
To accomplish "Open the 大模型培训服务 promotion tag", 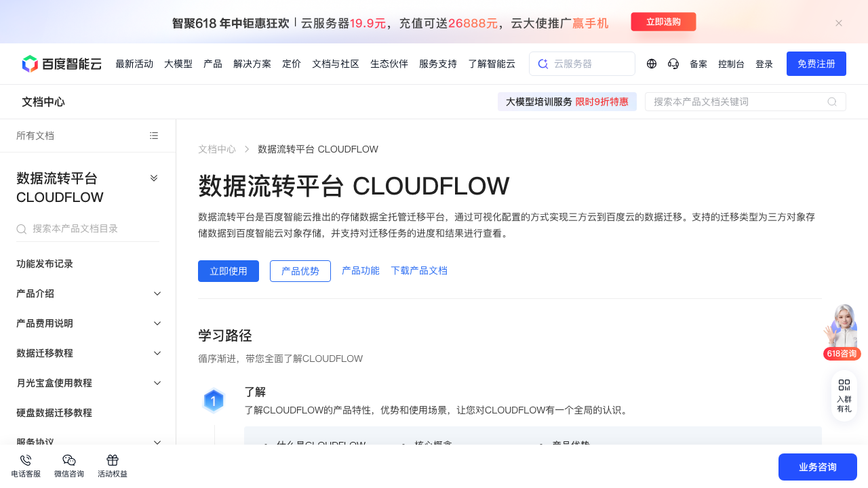I will pos(567,102).
